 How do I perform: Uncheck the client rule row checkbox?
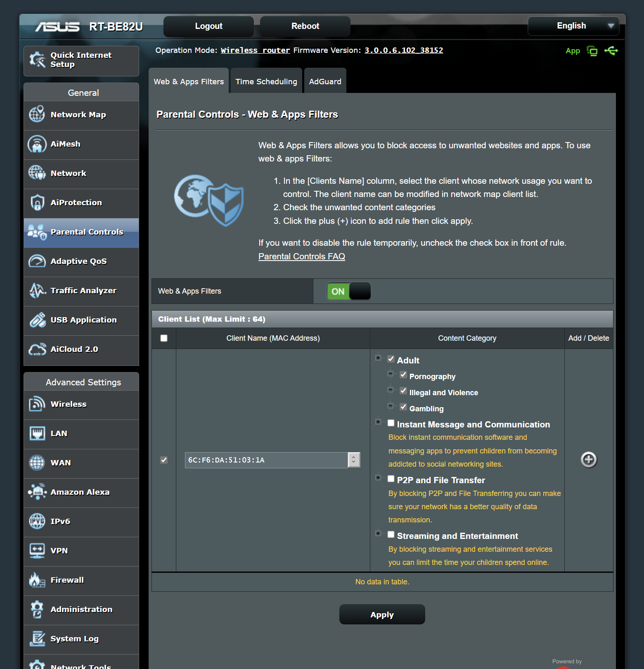[x=164, y=460]
